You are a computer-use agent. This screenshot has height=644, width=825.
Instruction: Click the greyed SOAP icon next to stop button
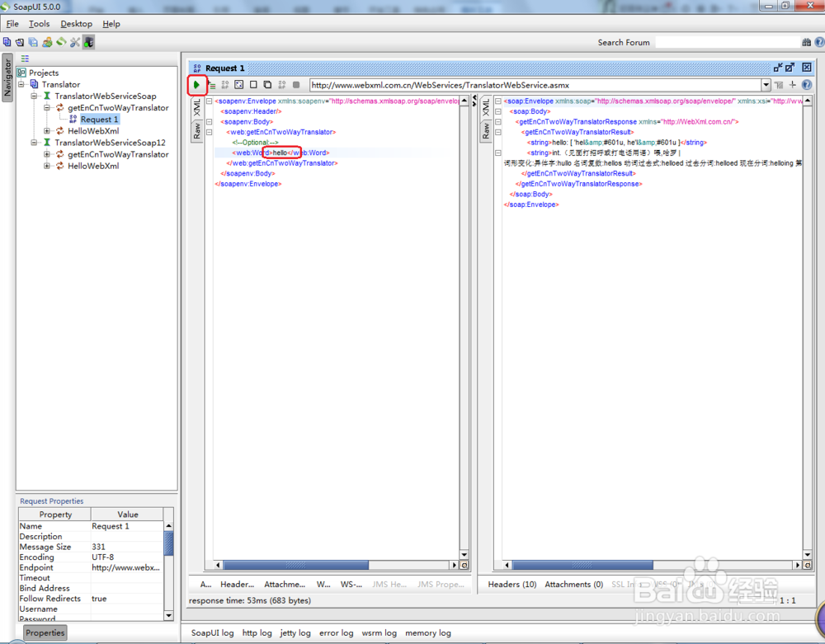(x=282, y=85)
